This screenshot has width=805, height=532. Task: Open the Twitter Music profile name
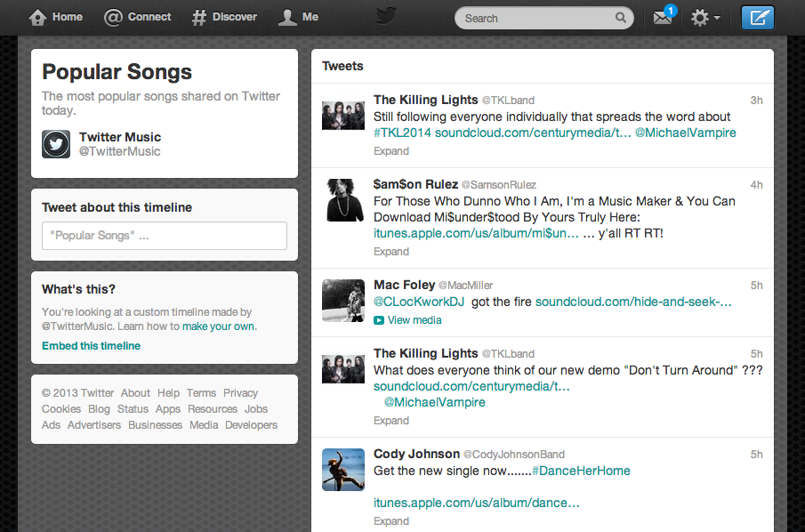click(x=120, y=137)
